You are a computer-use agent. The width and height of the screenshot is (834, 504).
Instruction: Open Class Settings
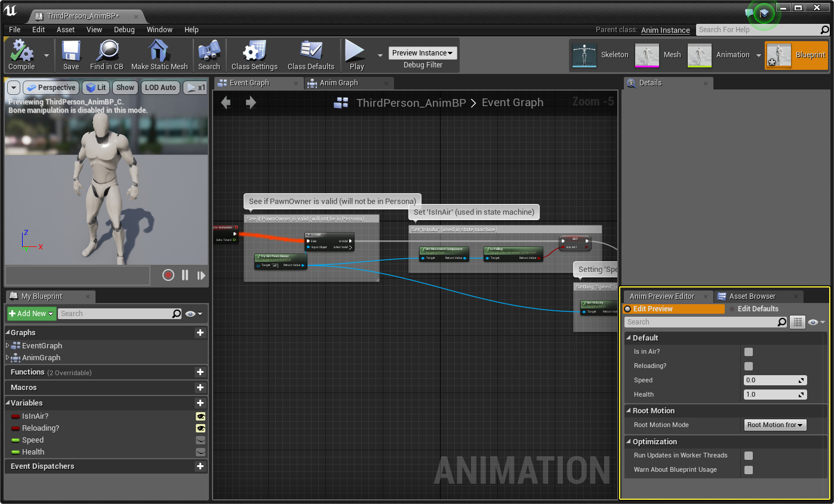click(254, 55)
